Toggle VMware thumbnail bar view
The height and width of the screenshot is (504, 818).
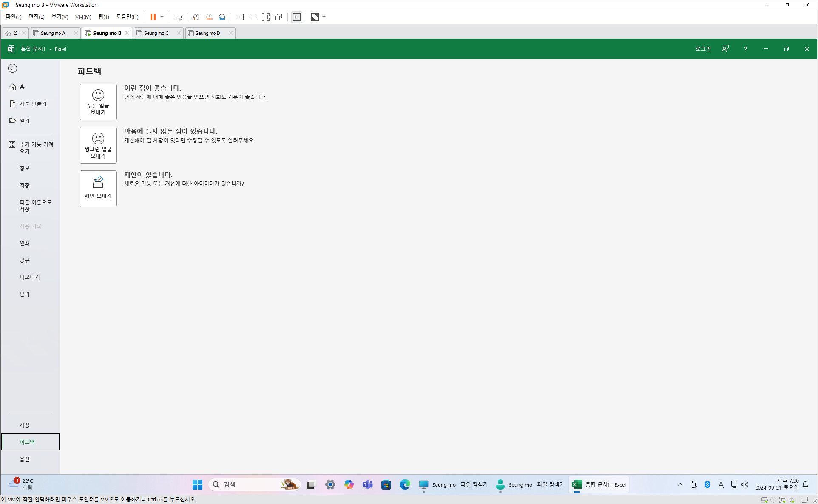[253, 17]
